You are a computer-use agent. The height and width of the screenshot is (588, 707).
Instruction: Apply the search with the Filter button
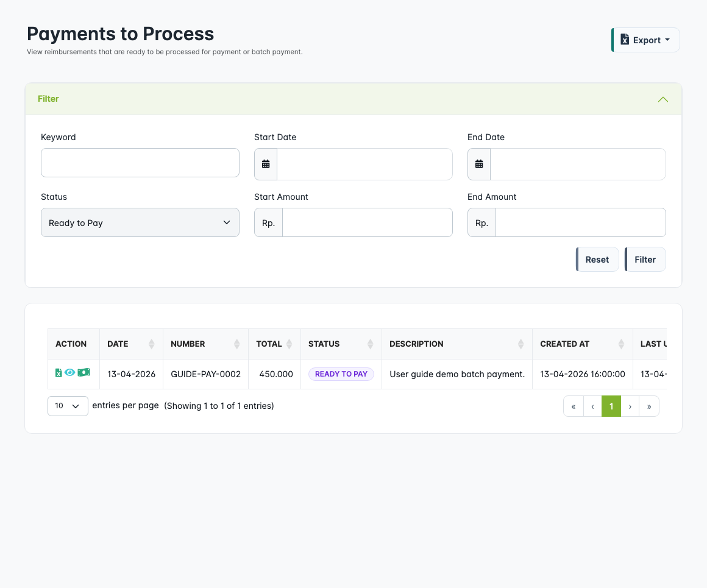pyautogui.click(x=645, y=259)
